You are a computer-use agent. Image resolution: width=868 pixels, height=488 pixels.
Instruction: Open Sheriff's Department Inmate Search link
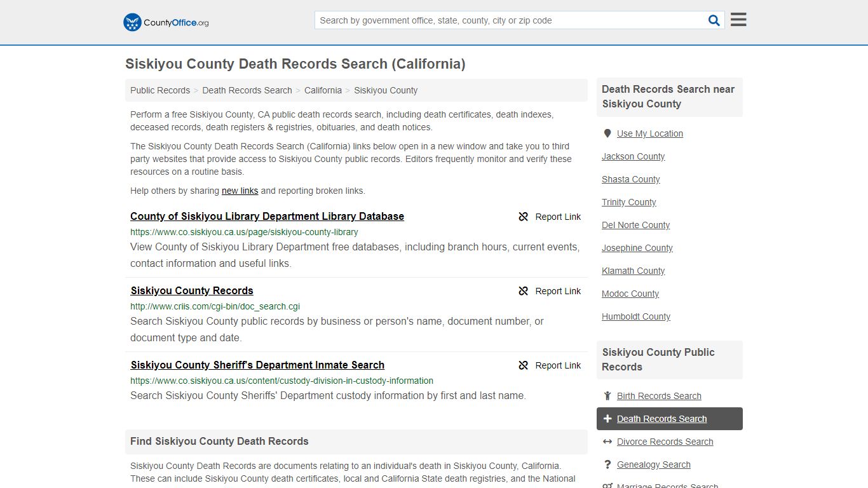point(257,365)
